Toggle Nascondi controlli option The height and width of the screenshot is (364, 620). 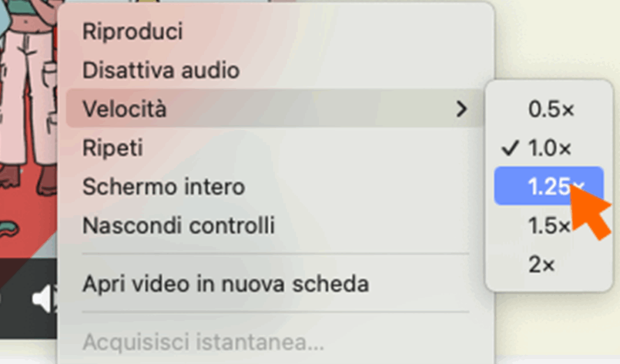pos(179,226)
